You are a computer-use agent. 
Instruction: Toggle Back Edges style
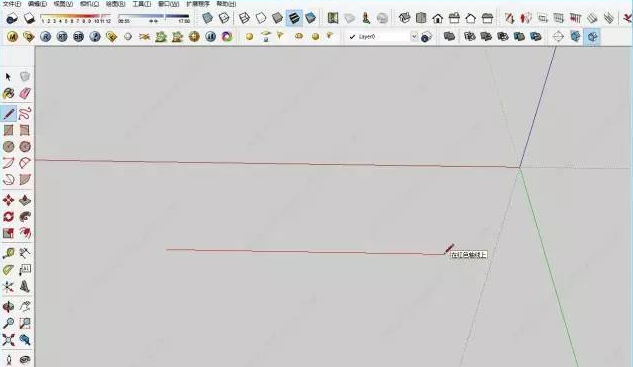(x=224, y=18)
